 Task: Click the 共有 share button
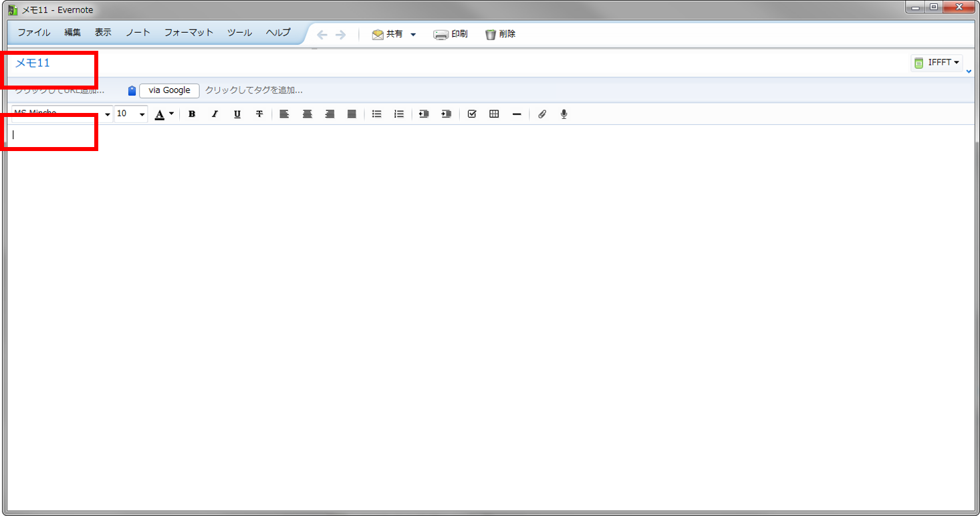click(x=388, y=34)
